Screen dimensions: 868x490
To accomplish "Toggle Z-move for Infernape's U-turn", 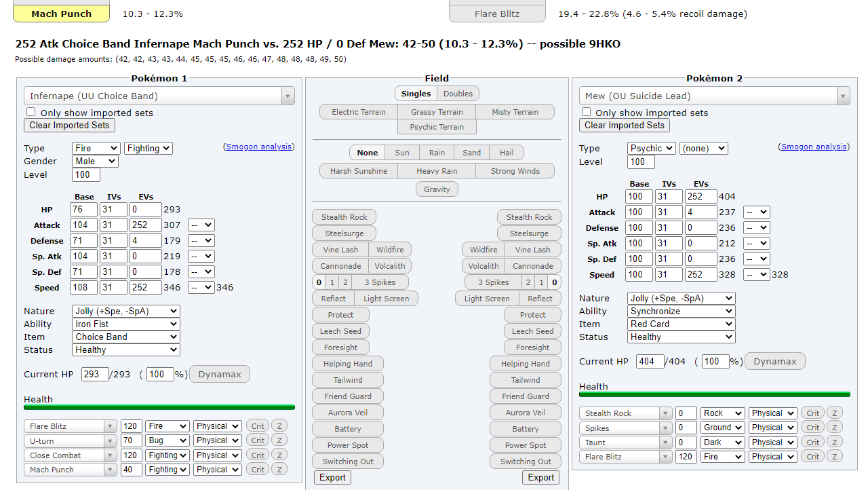I will click(279, 440).
